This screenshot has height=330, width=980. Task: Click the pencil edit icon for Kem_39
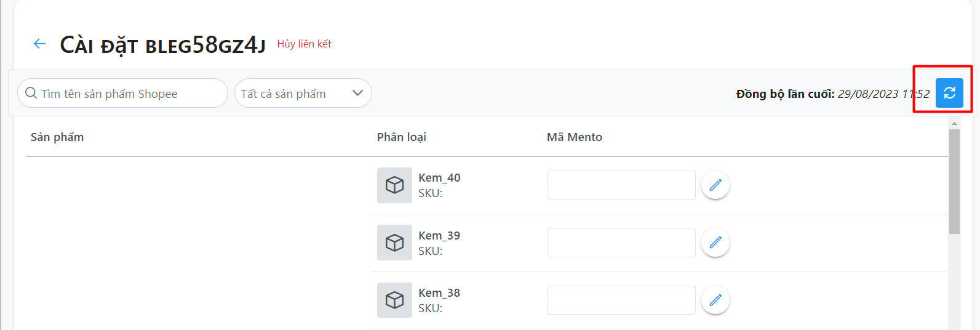point(715,243)
